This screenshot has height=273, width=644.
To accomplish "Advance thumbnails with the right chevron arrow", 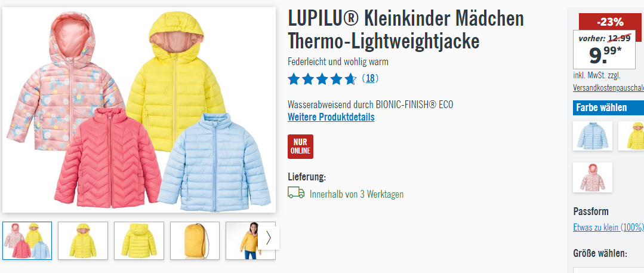I will (x=269, y=238).
